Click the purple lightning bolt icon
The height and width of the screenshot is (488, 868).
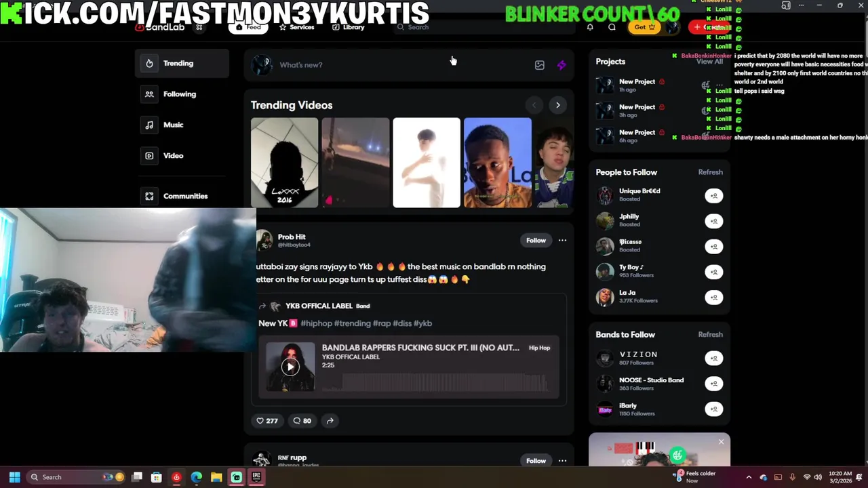click(x=561, y=65)
